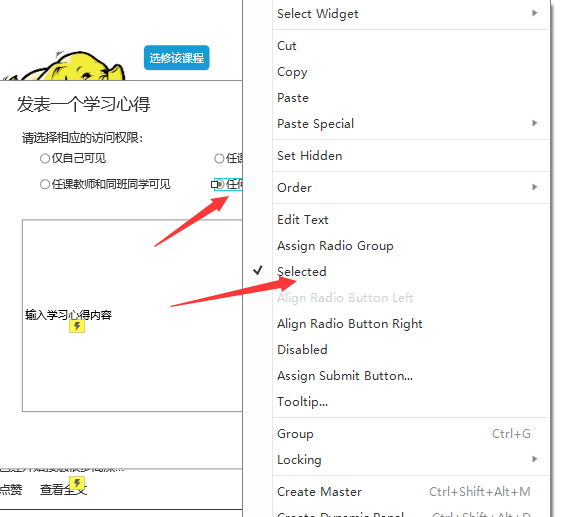Click the 点赞 link
Screen dimensions: 580x517
[11, 490]
